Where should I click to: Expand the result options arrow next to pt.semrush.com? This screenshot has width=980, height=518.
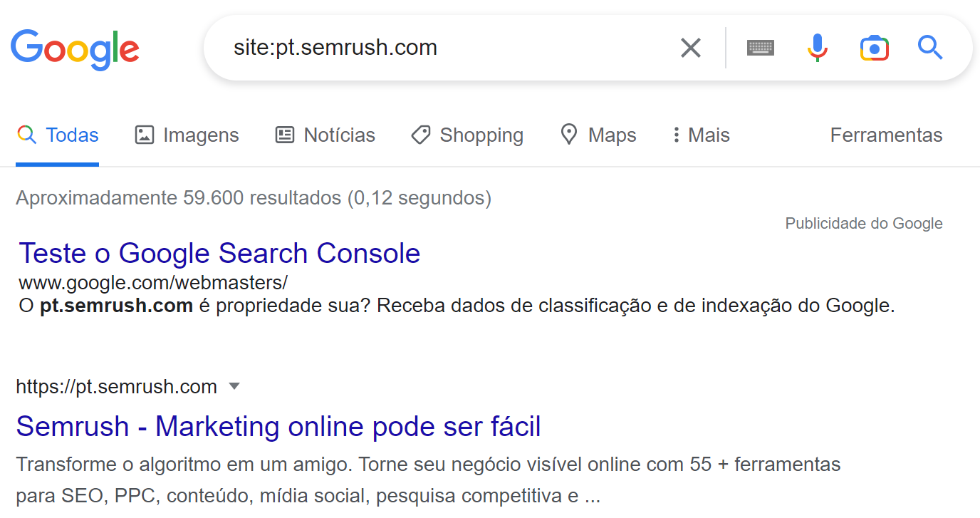tap(234, 386)
